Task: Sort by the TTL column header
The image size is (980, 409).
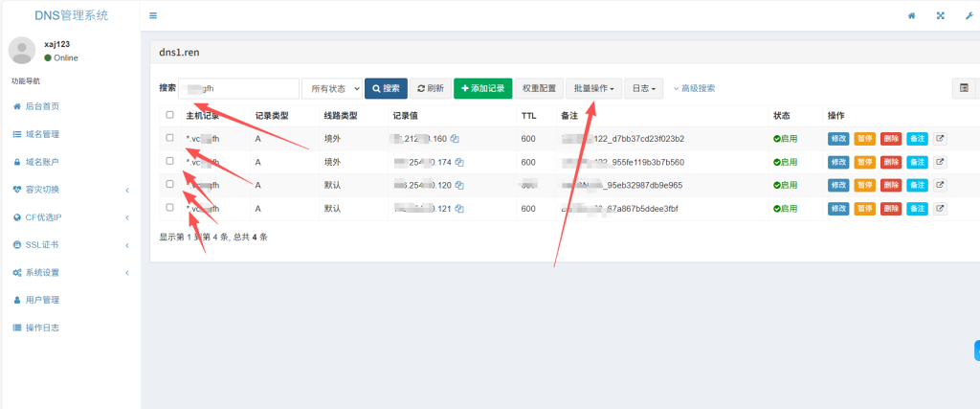Action: tap(528, 116)
